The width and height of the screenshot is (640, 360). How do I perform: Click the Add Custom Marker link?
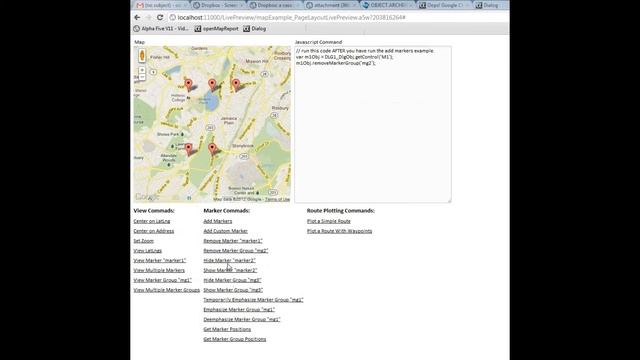point(225,231)
